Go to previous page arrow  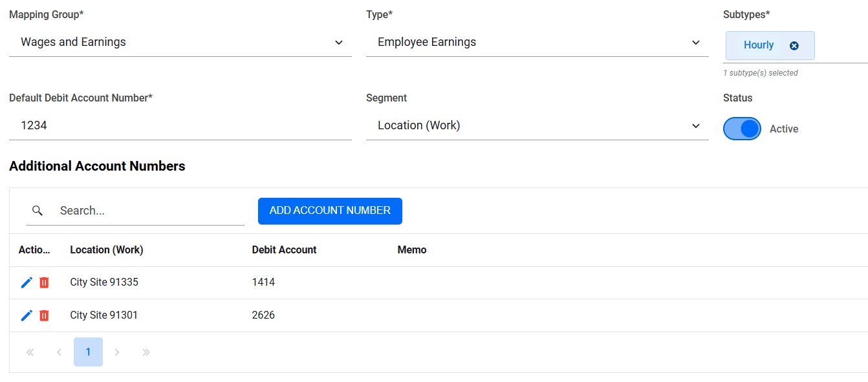[59, 352]
